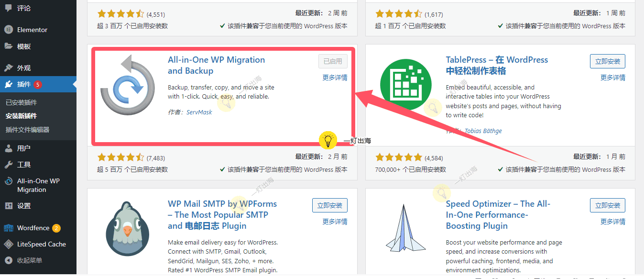This screenshot has height=279, width=644.
Task: Open 已安装插件 submenu item
Action: click(21, 102)
